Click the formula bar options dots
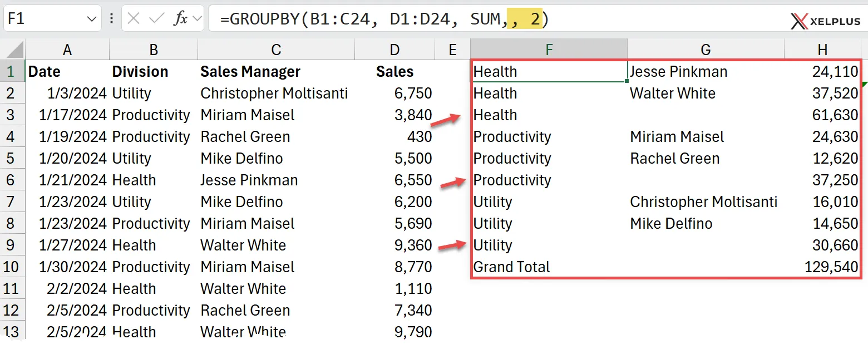This screenshot has width=868, height=349. pos(112,19)
